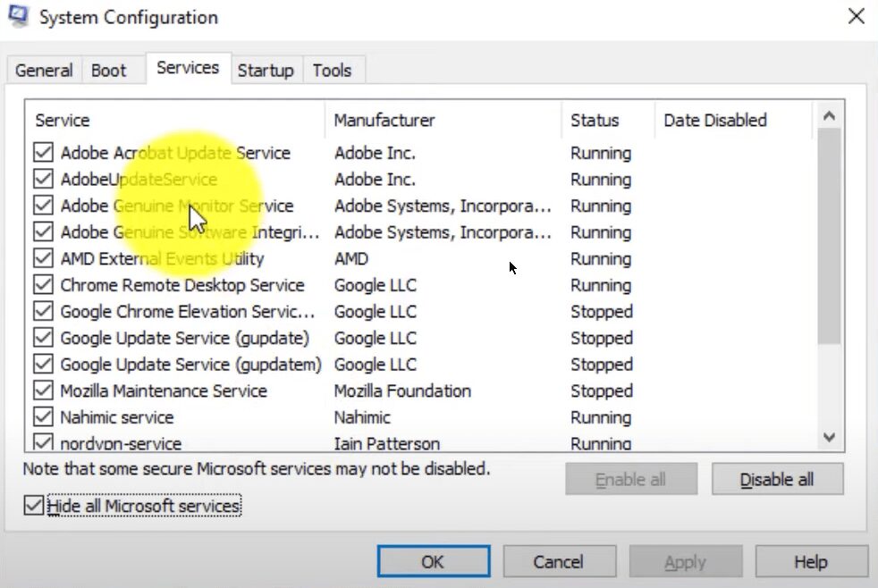The image size is (878, 588).
Task: Switch to the General tab
Action: click(44, 71)
